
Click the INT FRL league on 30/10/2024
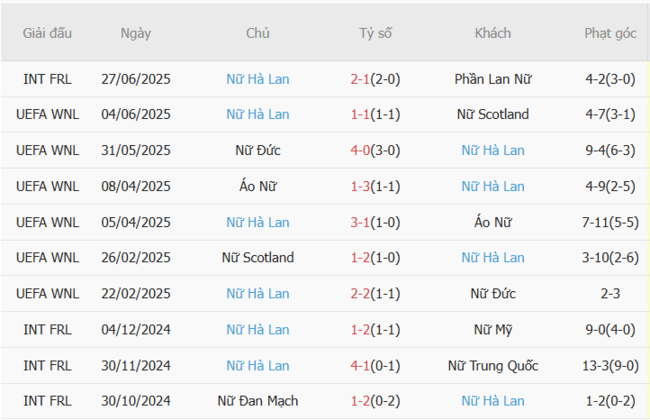coord(47,402)
